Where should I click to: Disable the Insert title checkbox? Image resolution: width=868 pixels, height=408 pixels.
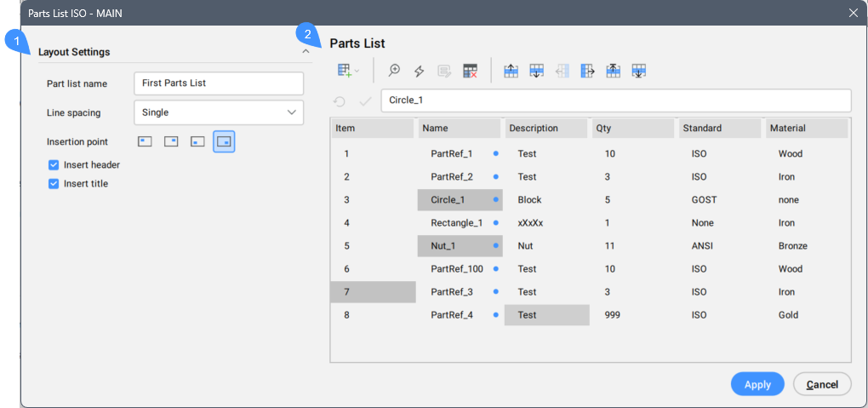point(54,184)
